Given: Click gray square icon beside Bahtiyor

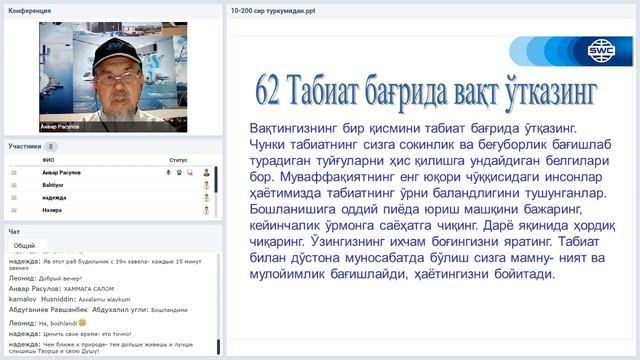Looking at the screenshot, I should pos(14,185).
